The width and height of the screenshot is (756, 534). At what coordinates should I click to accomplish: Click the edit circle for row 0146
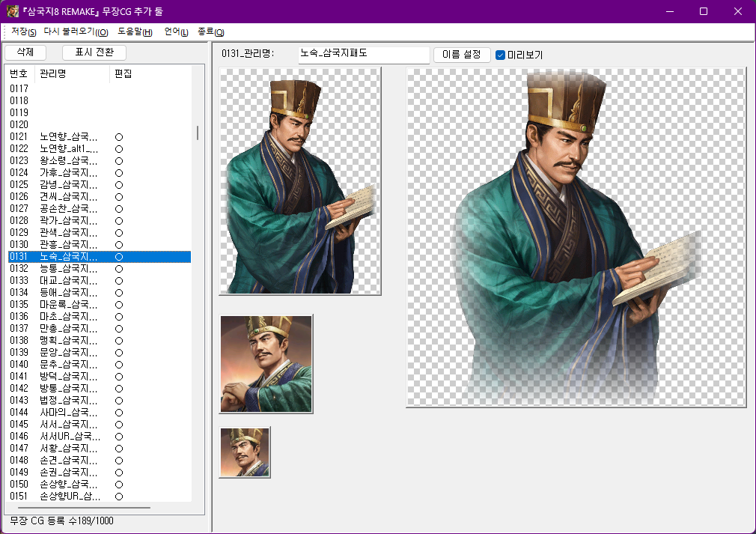119,437
